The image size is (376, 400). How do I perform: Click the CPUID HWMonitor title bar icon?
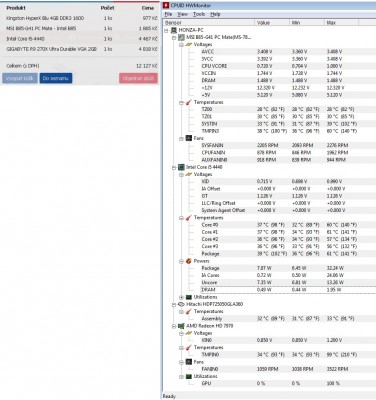[166, 5]
